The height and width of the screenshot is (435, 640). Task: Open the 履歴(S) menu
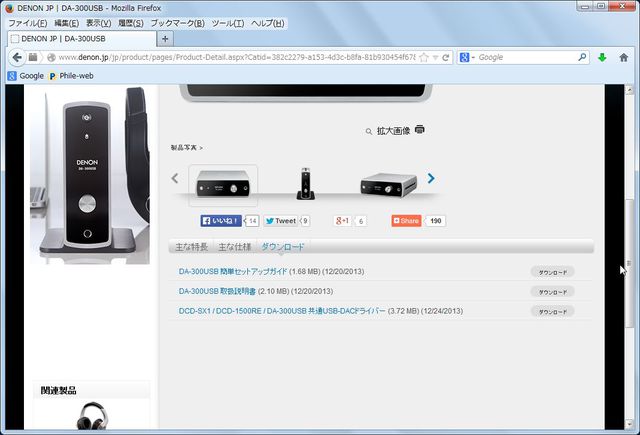[x=131, y=23]
